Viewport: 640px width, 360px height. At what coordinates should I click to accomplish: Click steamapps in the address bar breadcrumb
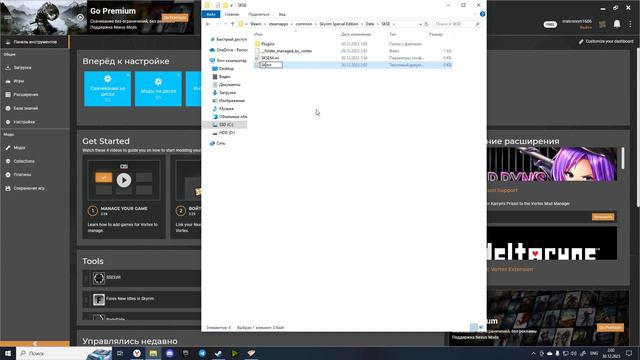pyautogui.click(x=278, y=24)
